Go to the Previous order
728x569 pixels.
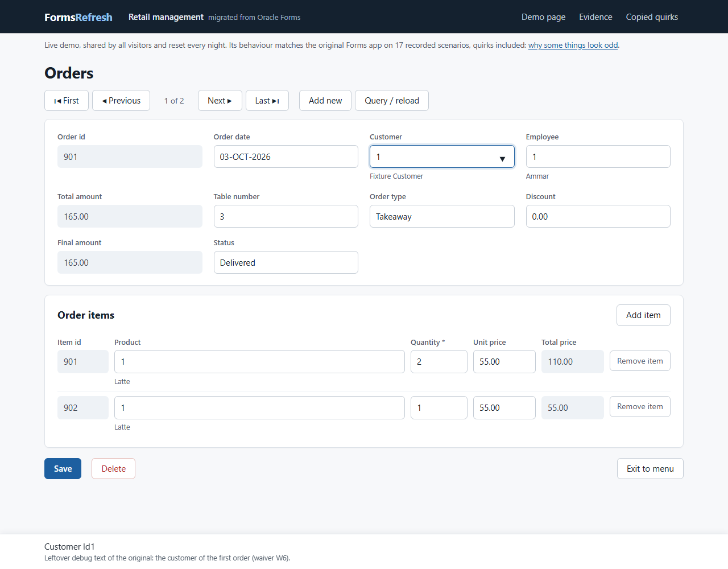pyautogui.click(x=121, y=101)
